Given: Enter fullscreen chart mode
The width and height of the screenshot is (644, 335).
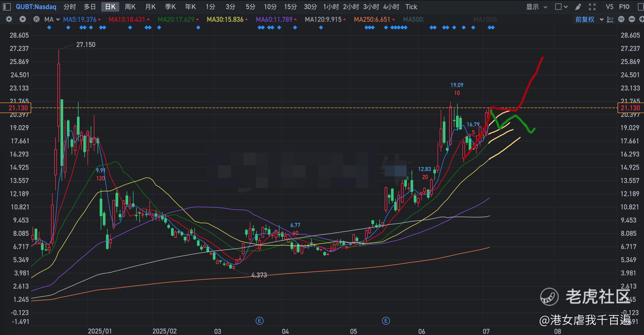Looking at the screenshot, I should click(592, 7).
